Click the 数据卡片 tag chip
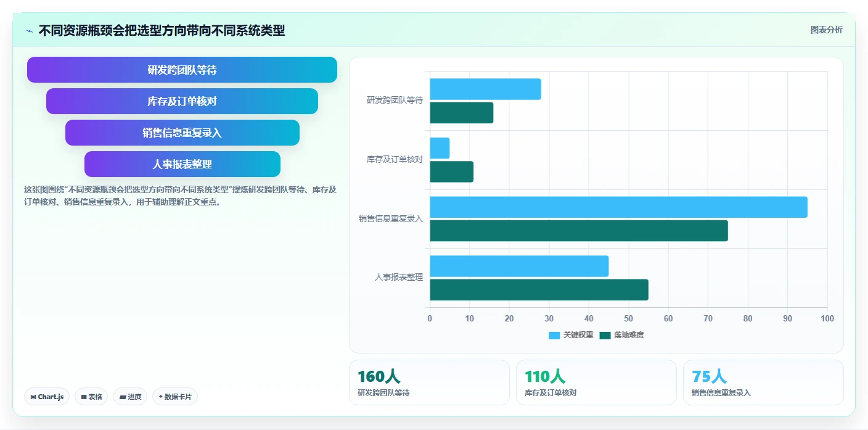This screenshot has height=430, width=868. click(x=175, y=397)
